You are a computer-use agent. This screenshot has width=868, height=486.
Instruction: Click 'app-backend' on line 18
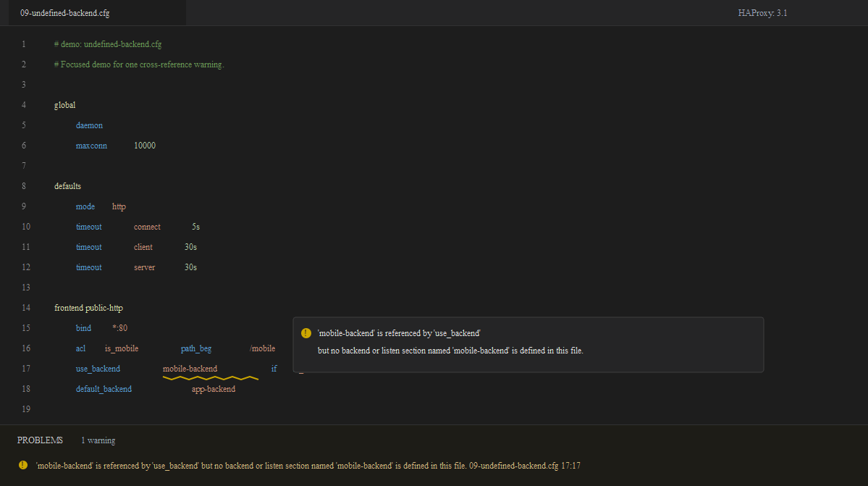tap(214, 389)
